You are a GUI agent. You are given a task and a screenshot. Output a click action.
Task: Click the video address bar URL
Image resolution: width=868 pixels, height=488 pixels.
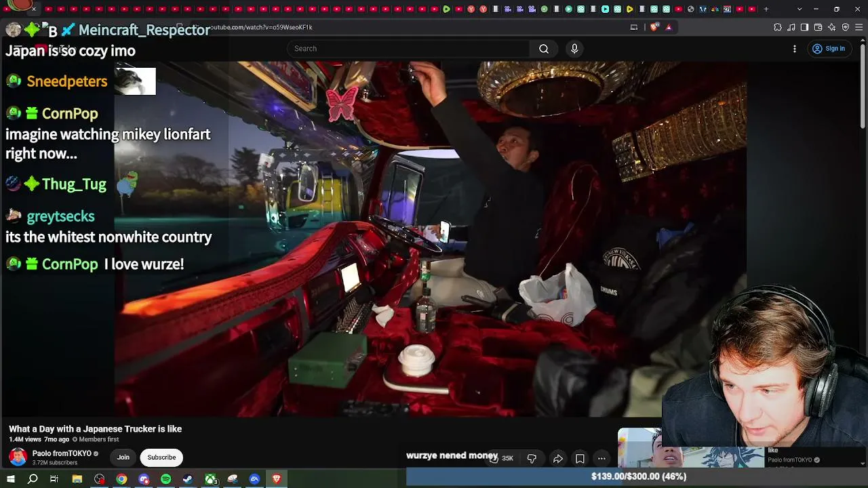pyautogui.click(x=261, y=27)
